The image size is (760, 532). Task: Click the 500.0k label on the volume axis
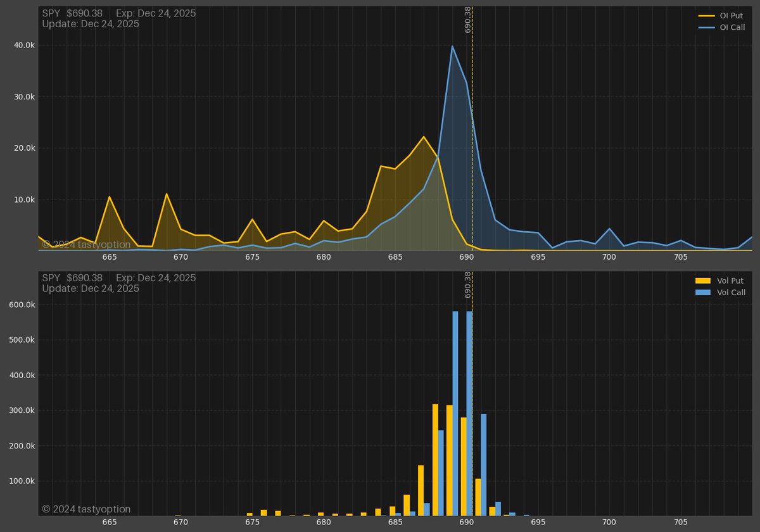pos(22,339)
